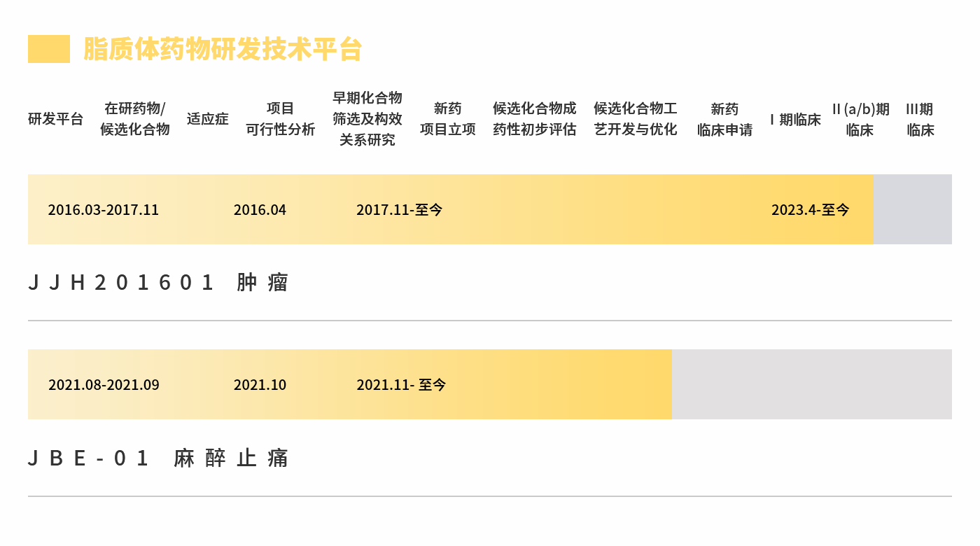Collapse the 早期化合物筛选及构效关系研究 column

367,119
